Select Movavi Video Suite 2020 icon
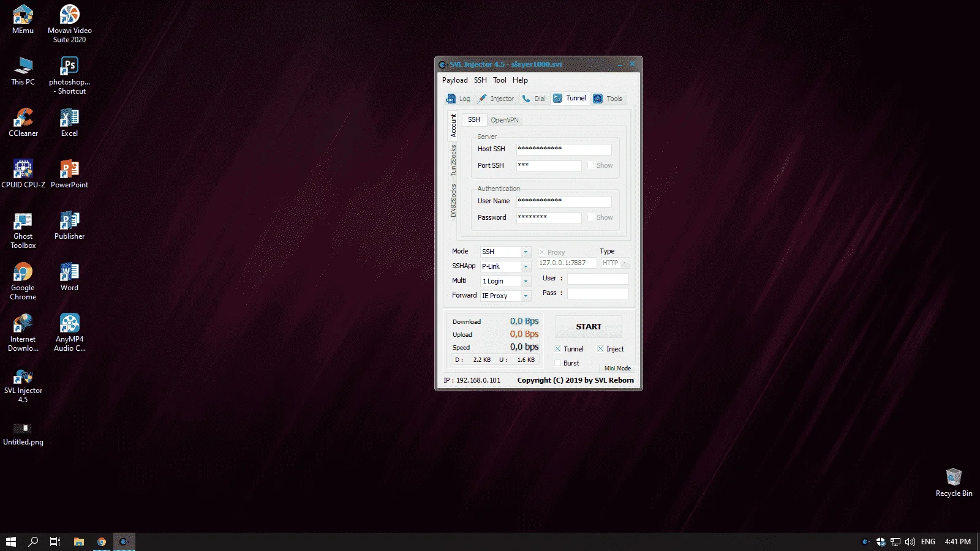 pyautogui.click(x=70, y=23)
